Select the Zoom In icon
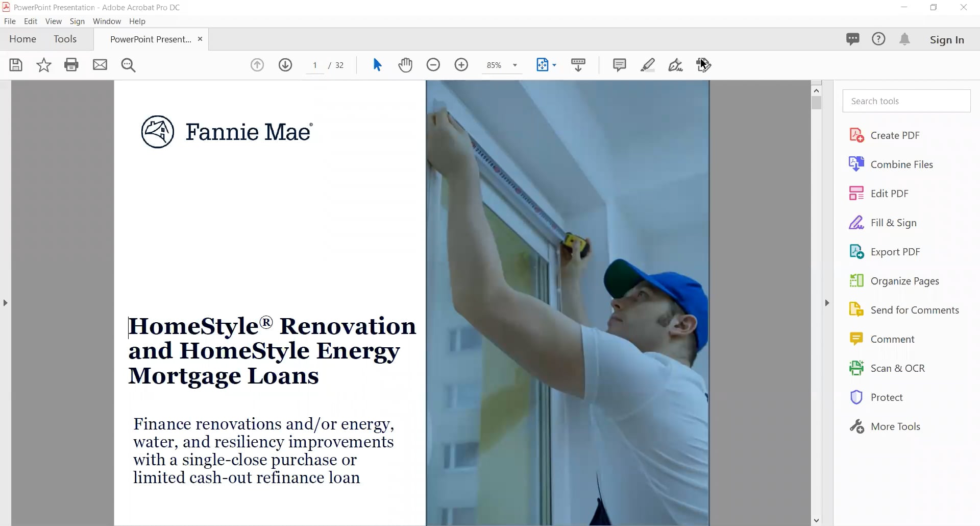The image size is (980, 526). click(x=461, y=65)
